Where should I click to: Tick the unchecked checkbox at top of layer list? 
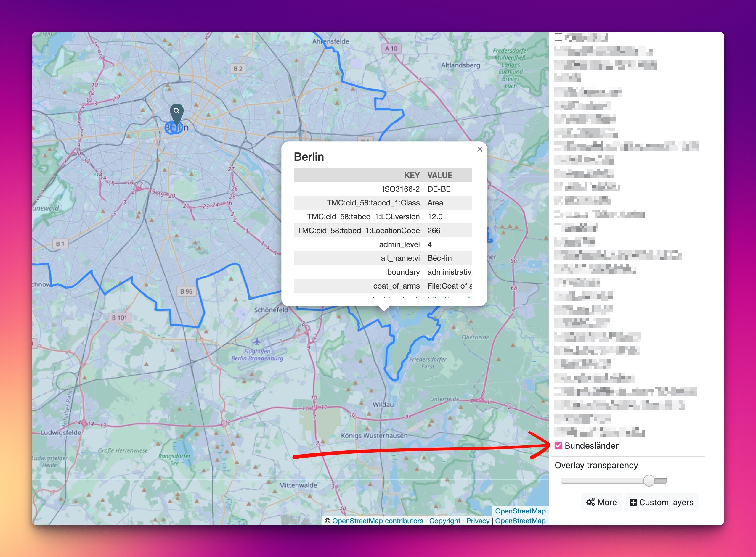[x=558, y=37]
